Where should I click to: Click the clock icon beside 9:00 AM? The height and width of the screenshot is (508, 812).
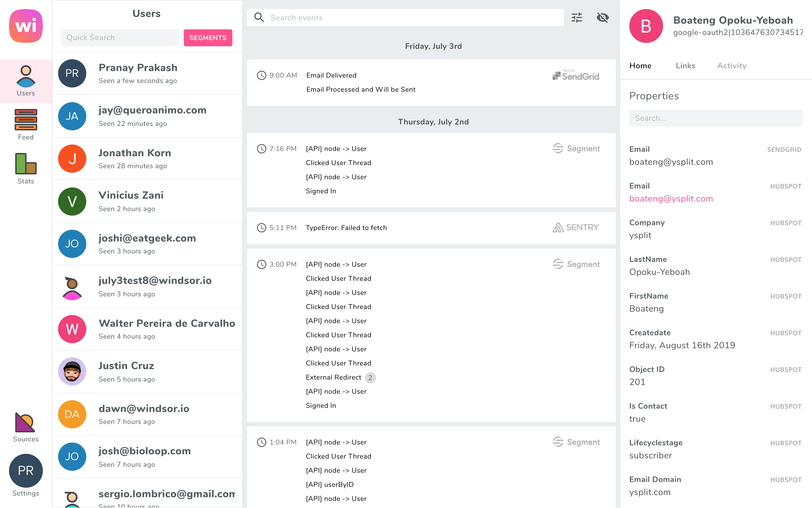261,75
